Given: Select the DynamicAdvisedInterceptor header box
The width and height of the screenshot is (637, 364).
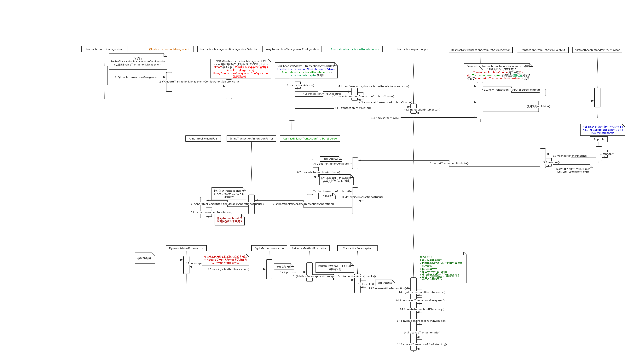Looking at the screenshot, I should tap(186, 248).
